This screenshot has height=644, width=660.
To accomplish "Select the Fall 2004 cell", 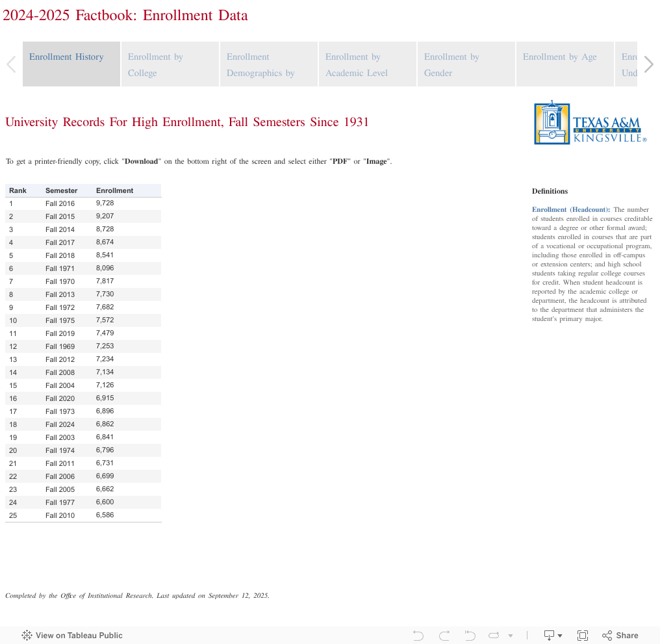I will point(60,385).
